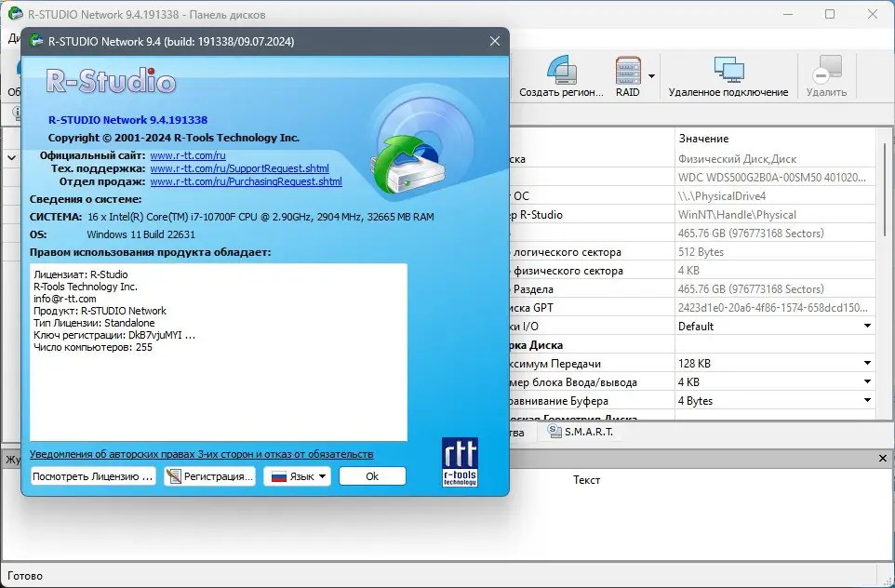Screen dimensions: 895x588
Task: Click the Физический Диск,Диск value
Action: [775, 159]
